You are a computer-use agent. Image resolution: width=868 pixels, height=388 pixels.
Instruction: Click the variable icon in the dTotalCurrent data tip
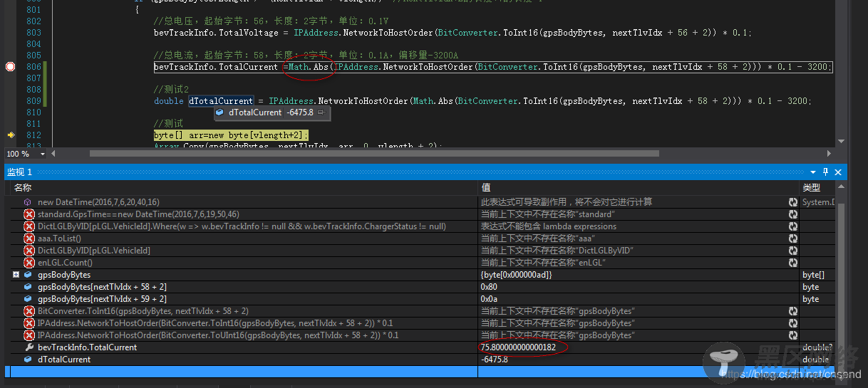(x=220, y=112)
